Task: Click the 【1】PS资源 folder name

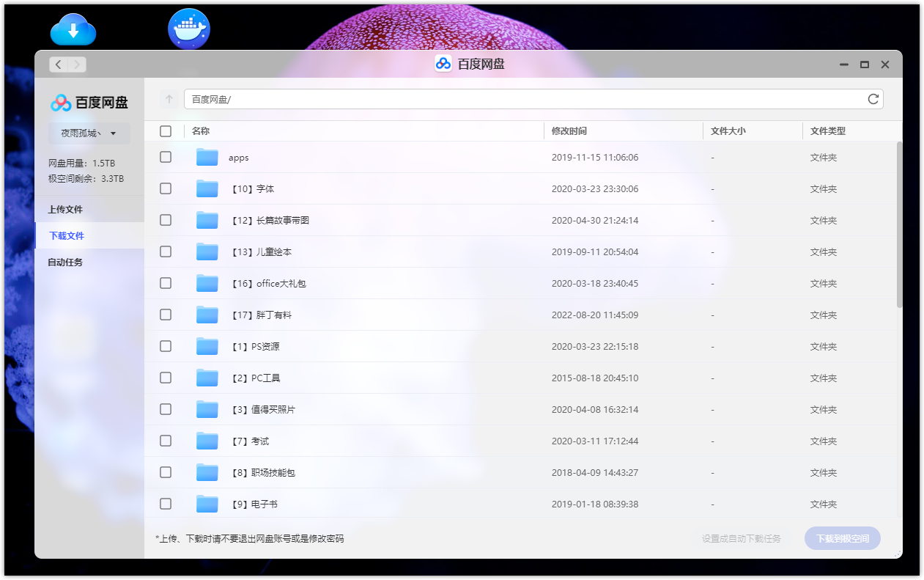Action: coord(254,346)
